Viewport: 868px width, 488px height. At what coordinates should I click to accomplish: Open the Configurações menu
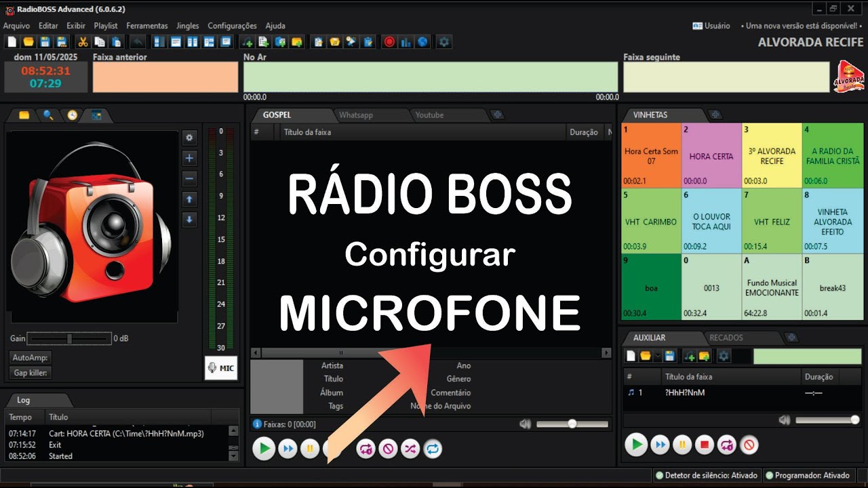(232, 26)
